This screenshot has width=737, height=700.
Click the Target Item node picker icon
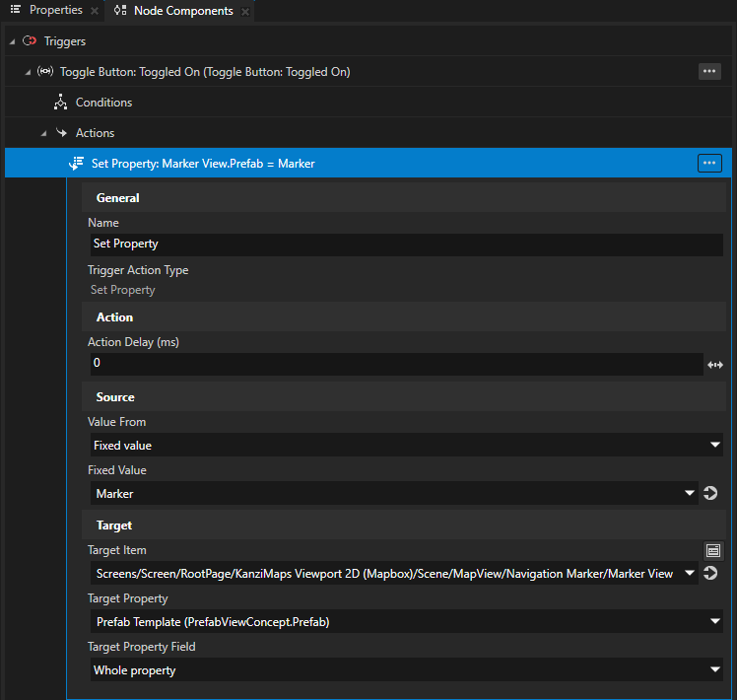point(713,550)
